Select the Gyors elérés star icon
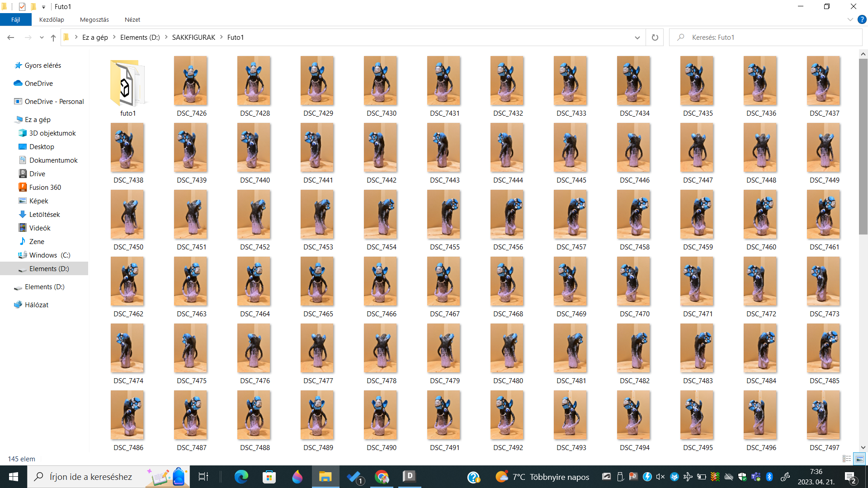This screenshot has height=488, width=868. (x=18, y=66)
